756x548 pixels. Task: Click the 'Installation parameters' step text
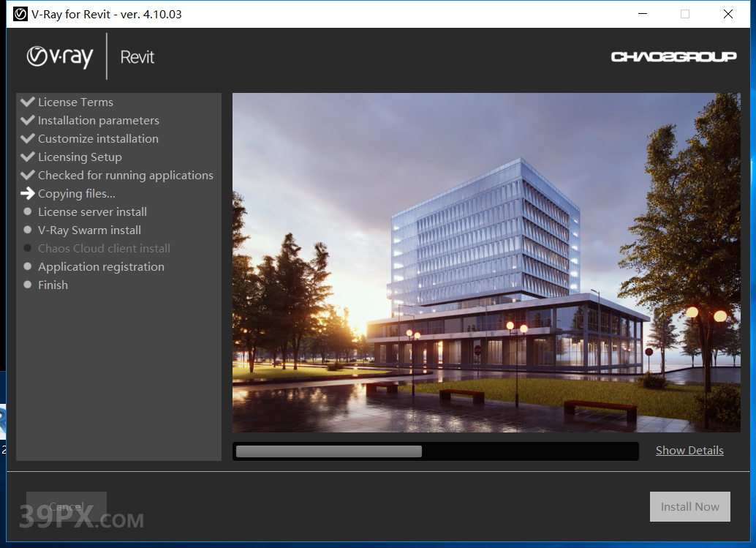click(99, 121)
